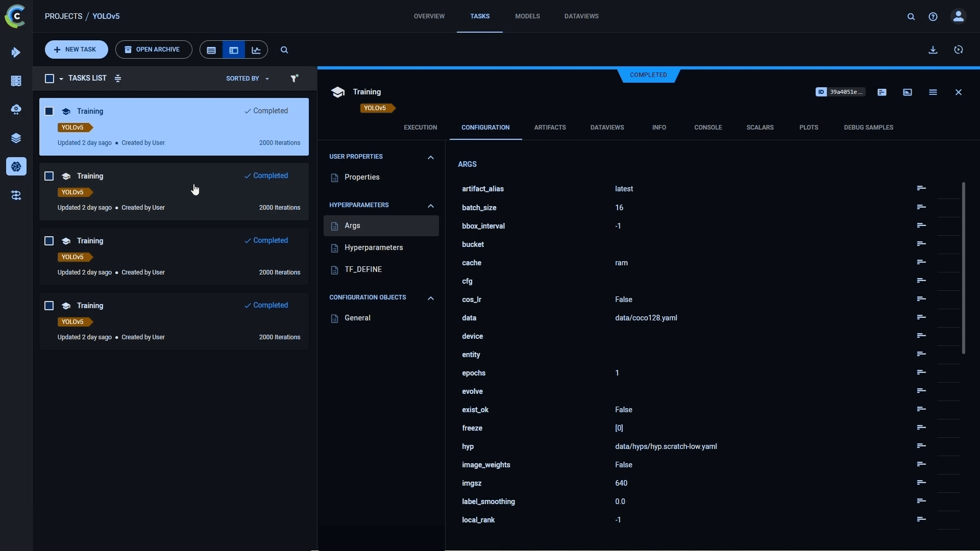Click the filter/funnel icon in tasks list
This screenshot has width=980, height=551.
pyautogui.click(x=294, y=78)
